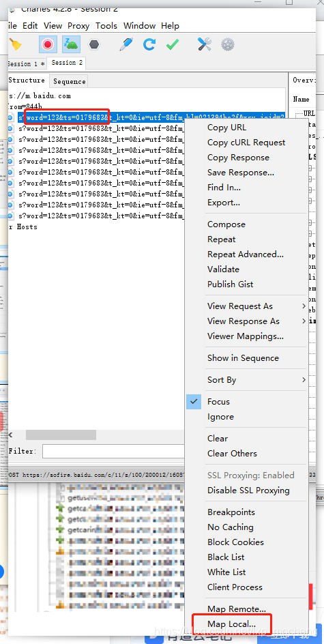Image resolution: width=324 pixels, height=644 pixels.
Task: Select the highlighted s?word=123 request row
Action: [152, 117]
